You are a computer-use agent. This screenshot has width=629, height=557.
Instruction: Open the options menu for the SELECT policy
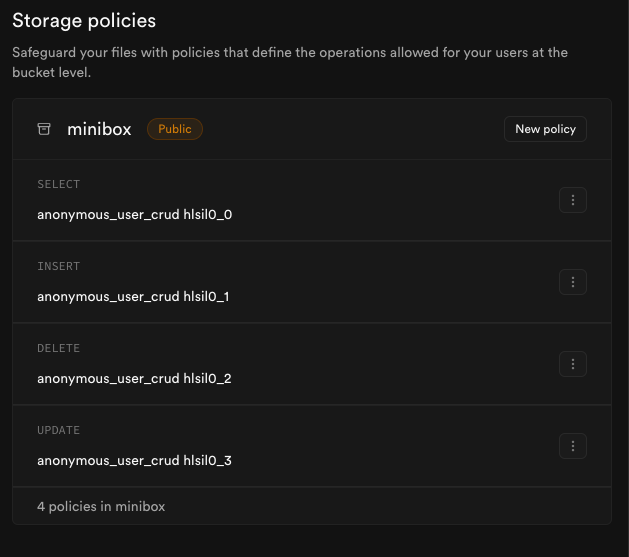click(x=573, y=200)
